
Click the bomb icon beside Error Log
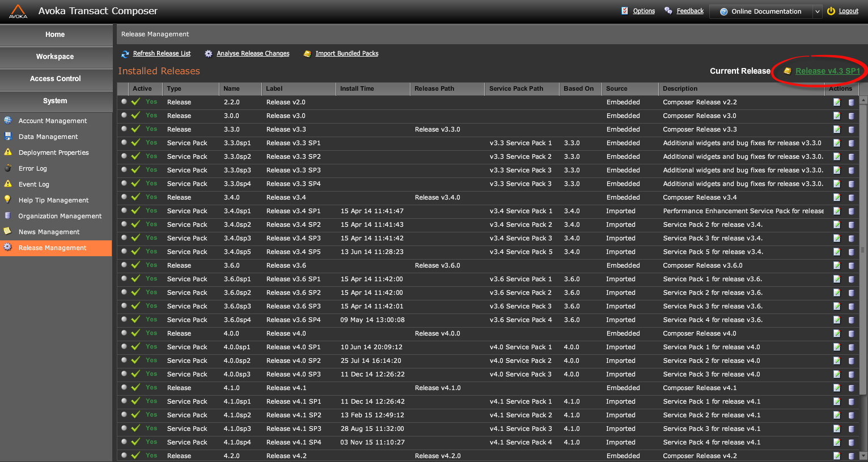8,168
